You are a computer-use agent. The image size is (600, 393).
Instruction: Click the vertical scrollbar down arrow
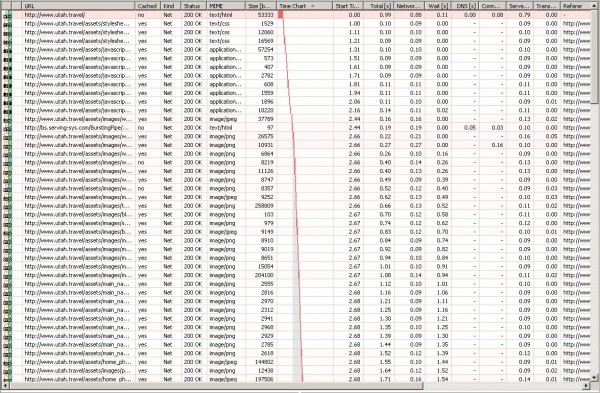(x=595, y=377)
